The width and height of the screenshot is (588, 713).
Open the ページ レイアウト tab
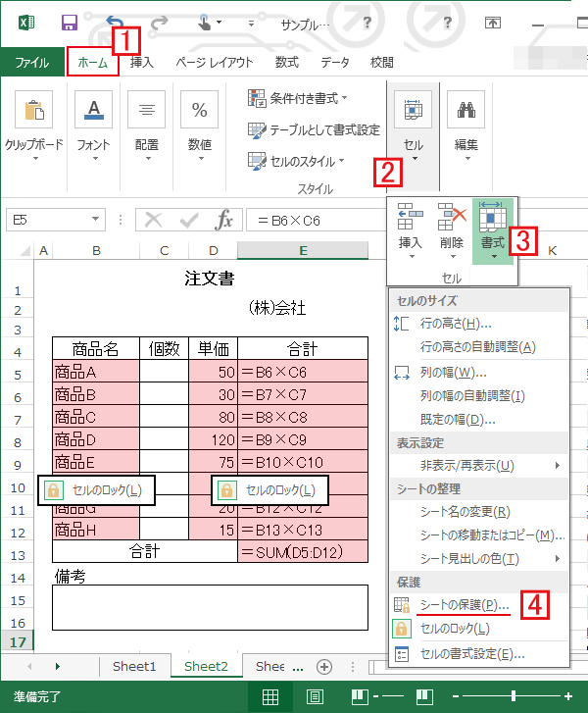215,63
